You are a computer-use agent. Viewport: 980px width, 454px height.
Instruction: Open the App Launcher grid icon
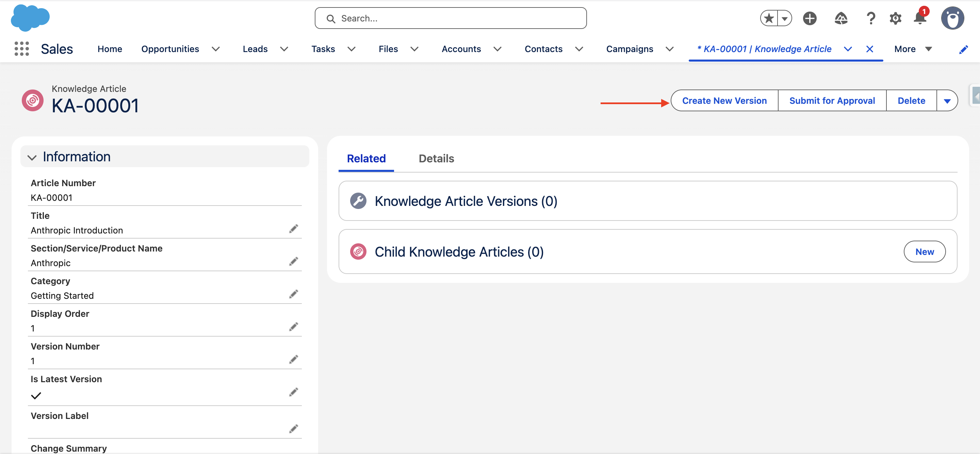[x=22, y=49]
